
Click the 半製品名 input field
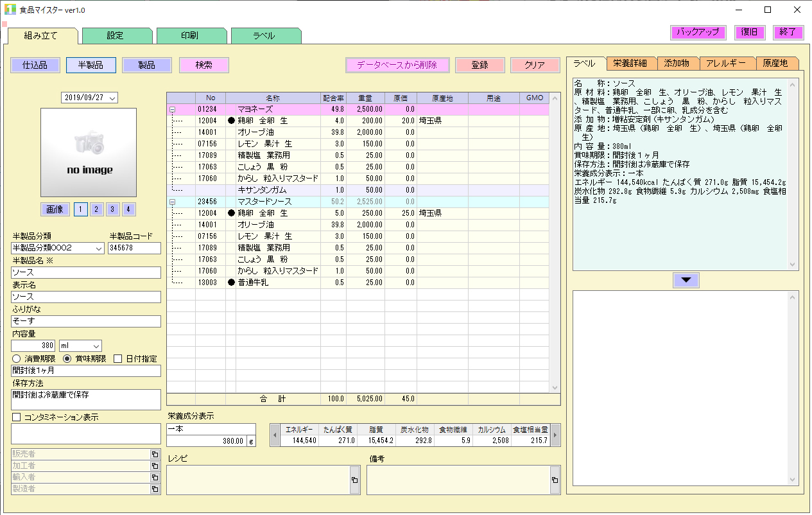coord(86,272)
